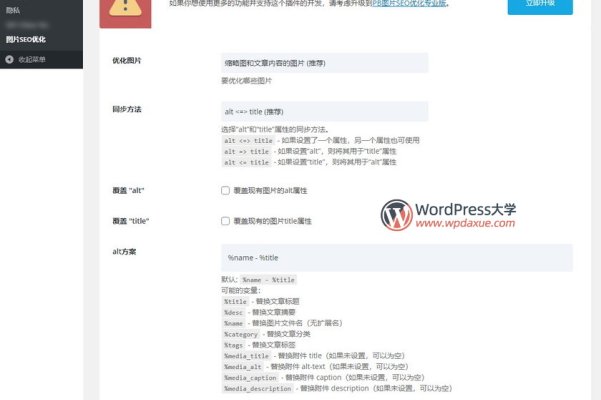The image size is (601, 400).
Task: Click the 'alt <= title' code description
Action: [246, 162]
